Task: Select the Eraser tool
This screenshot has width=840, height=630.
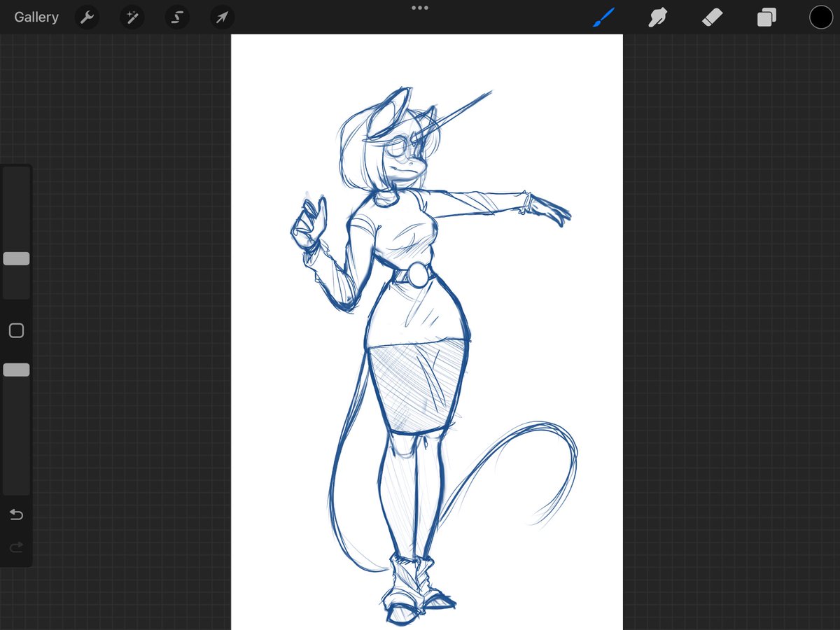Action: pyautogui.click(x=713, y=17)
